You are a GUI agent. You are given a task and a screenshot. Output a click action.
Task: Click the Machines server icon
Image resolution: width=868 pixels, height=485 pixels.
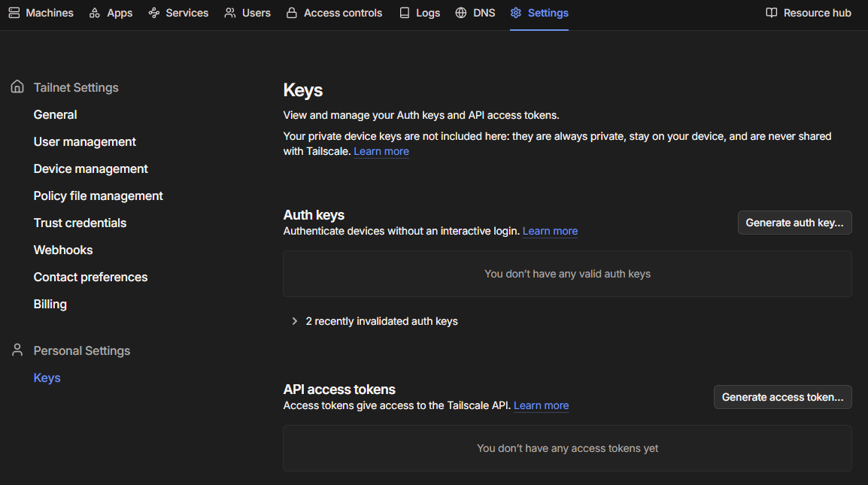click(x=14, y=13)
